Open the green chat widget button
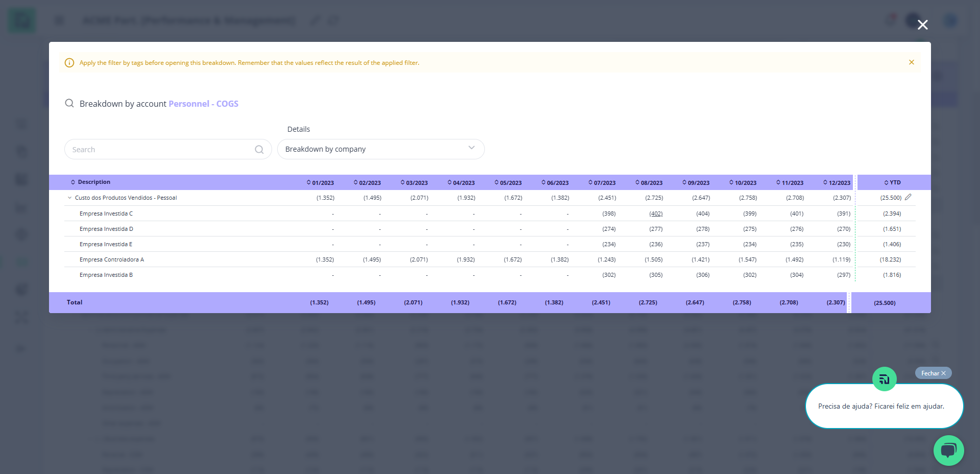 coord(948,451)
